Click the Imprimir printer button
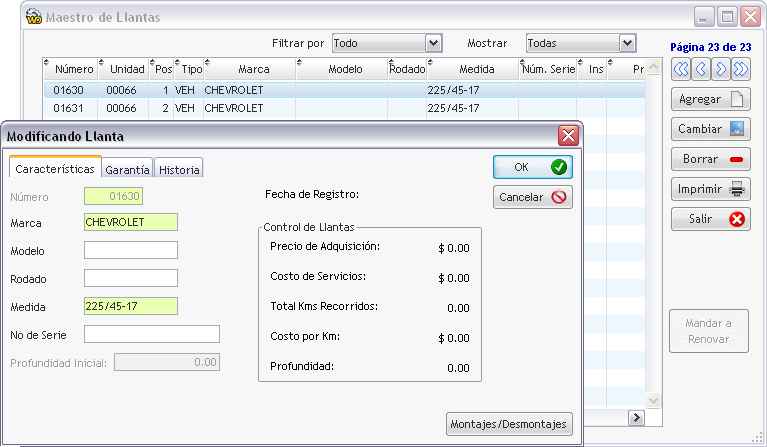This screenshot has width=767, height=447. click(x=711, y=189)
